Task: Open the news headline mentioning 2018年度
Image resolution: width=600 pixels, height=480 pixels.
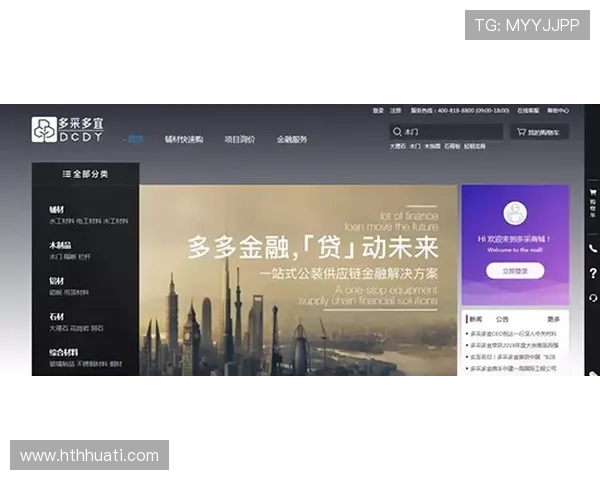Action: pyautogui.click(x=514, y=345)
